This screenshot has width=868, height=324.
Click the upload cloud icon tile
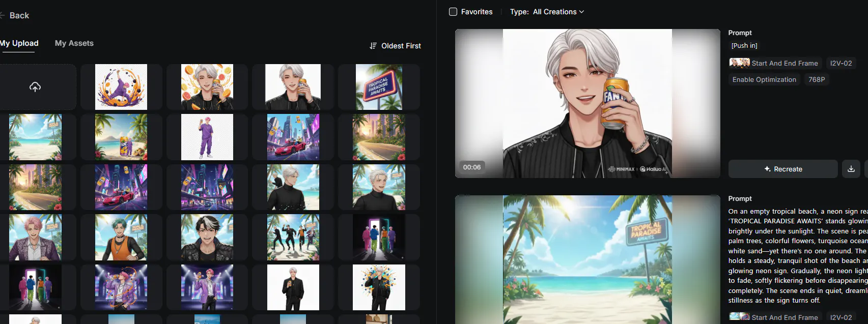[x=35, y=87]
